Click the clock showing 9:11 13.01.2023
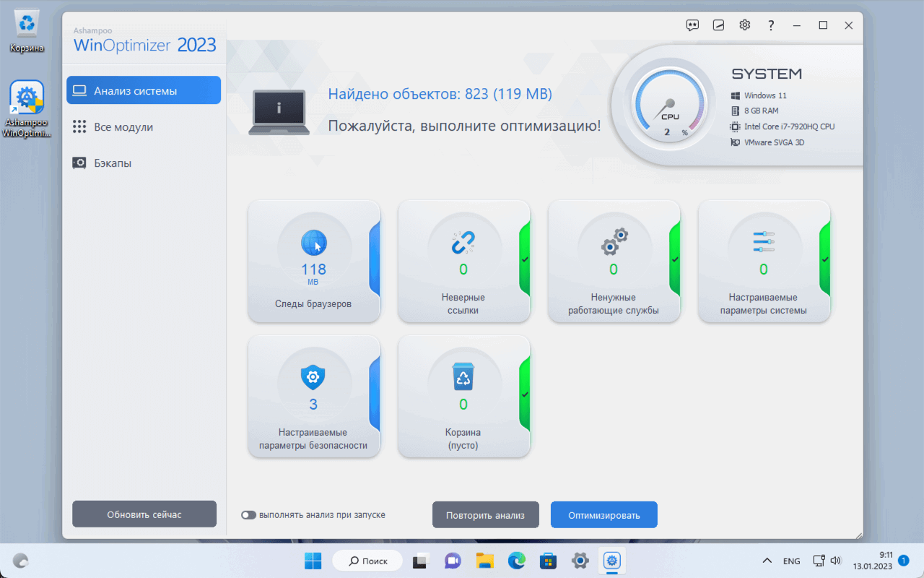 coord(872,561)
